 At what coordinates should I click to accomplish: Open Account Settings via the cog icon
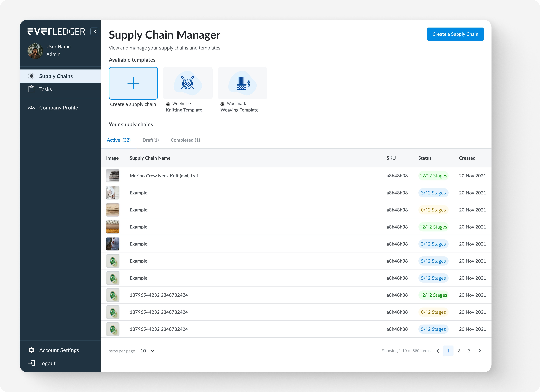(x=31, y=350)
